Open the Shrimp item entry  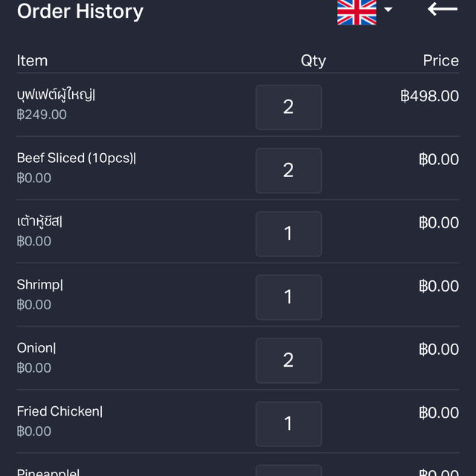pyautogui.click(x=39, y=285)
